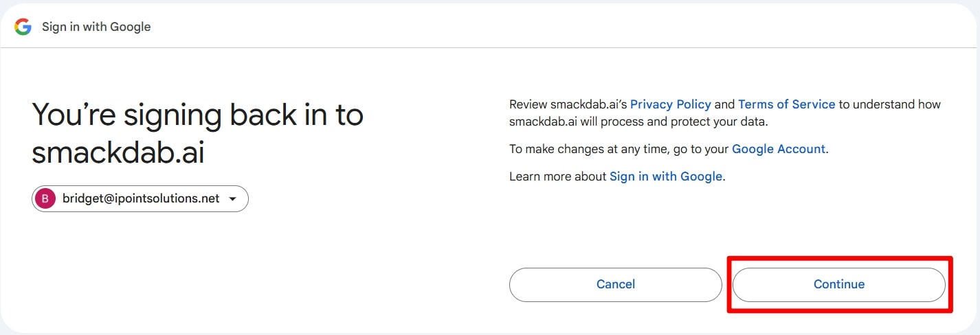Screen dimensions: 980x335
Task: Click the "Learn more about" text
Action: click(x=558, y=176)
